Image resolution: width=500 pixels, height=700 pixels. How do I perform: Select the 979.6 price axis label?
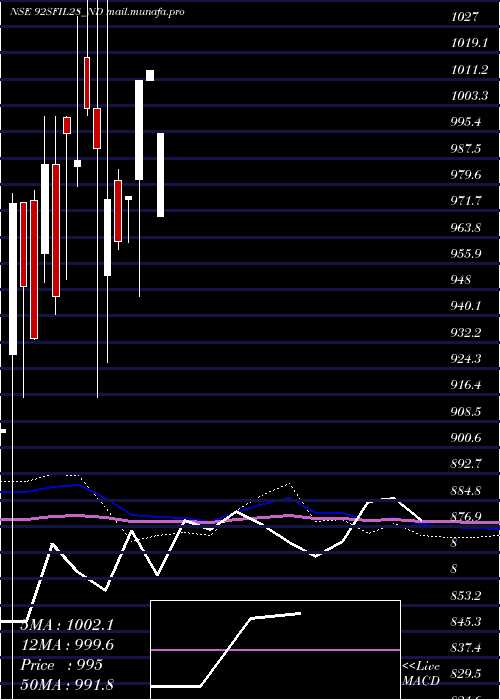click(466, 175)
